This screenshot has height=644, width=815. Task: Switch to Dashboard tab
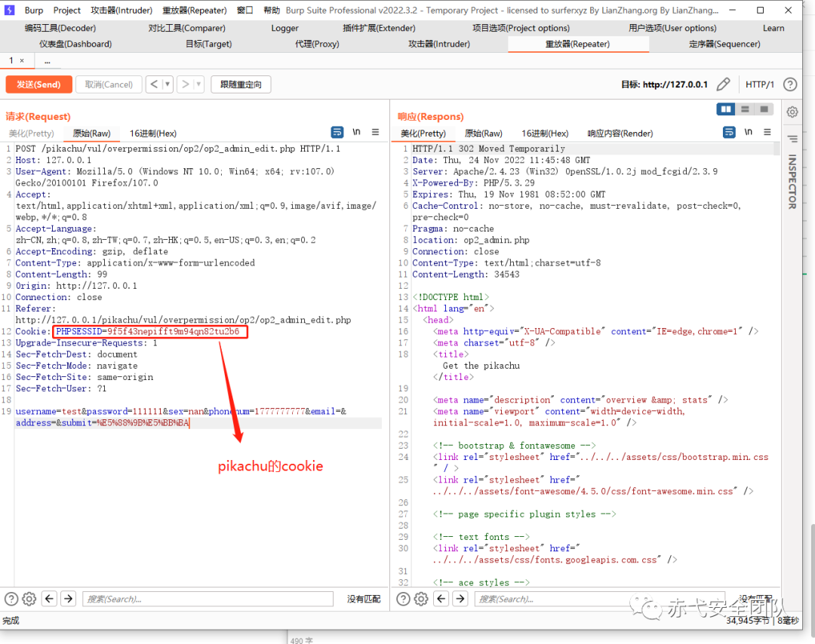click(75, 44)
